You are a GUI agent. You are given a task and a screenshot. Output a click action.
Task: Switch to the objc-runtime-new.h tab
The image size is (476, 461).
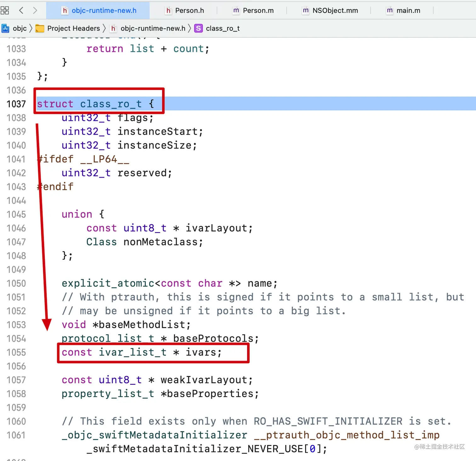click(x=98, y=10)
